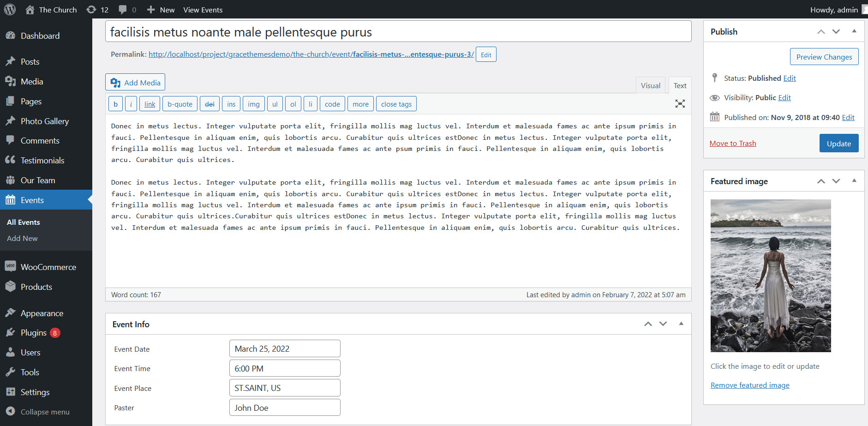Click the WordPress logo icon

coord(10,9)
